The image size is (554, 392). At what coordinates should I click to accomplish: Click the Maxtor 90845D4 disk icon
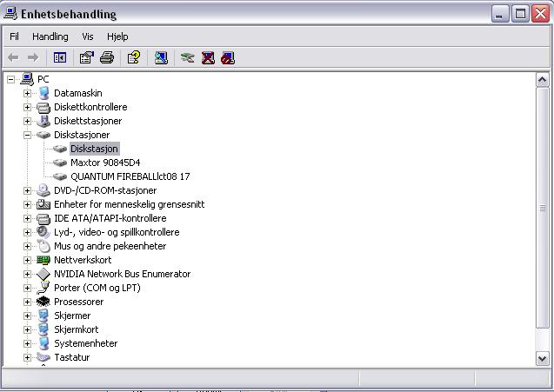coord(60,163)
